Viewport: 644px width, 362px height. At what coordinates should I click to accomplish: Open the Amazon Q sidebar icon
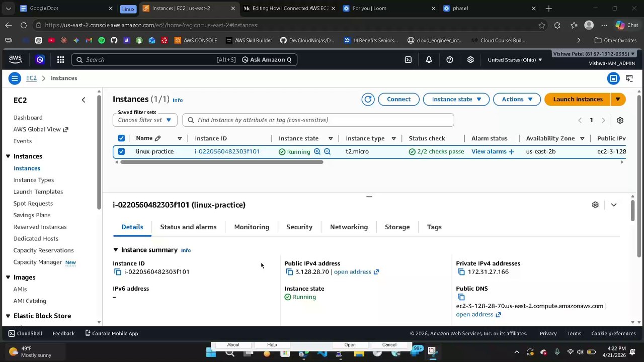tap(40, 59)
